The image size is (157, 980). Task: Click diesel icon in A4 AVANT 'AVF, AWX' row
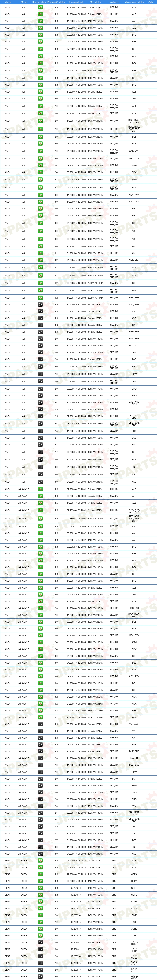point(40,724)
